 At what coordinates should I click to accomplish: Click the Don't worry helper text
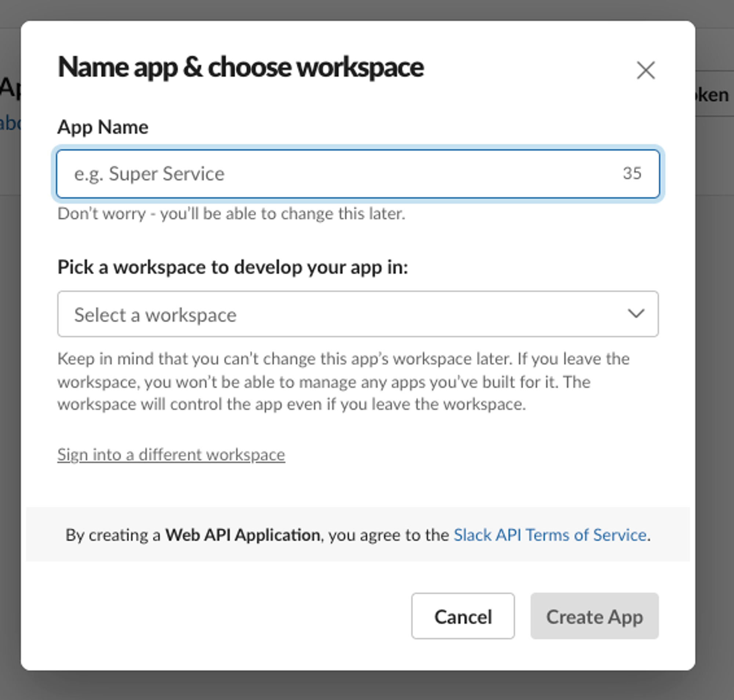[x=231, y=214]
